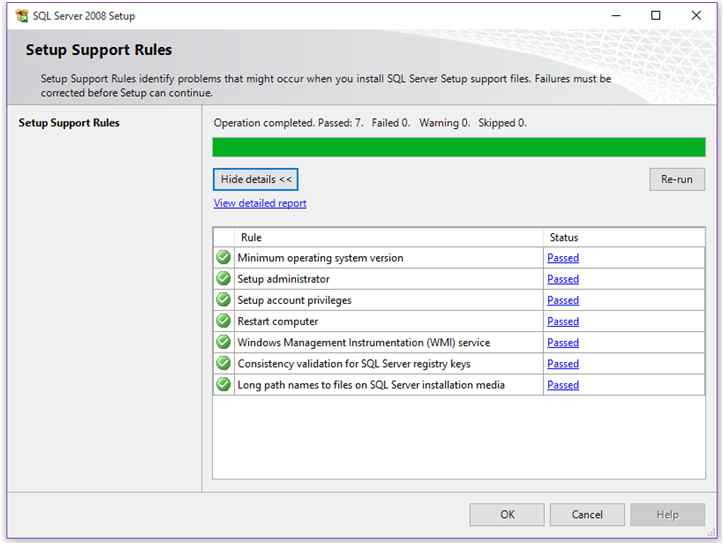This screenshot has height=545, width=724.
Task: Click the SQL Server Setup title bar icon
Action: [22, 16]
